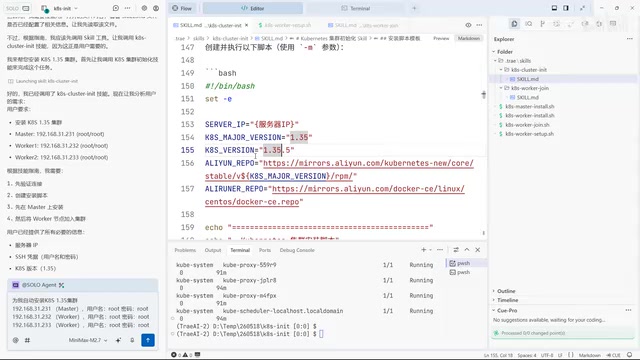
Task: Toggle bottom panel layout icon
Action: coord(554,8)
